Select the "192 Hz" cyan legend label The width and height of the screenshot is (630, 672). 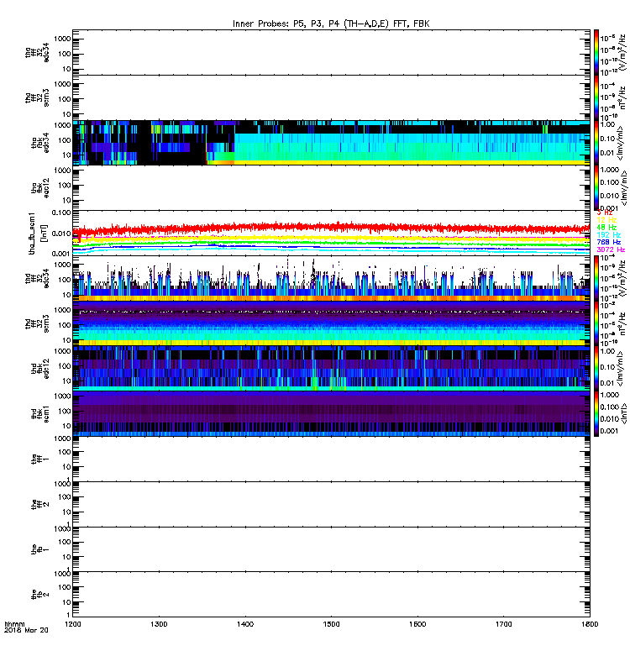tap(608, 235)
